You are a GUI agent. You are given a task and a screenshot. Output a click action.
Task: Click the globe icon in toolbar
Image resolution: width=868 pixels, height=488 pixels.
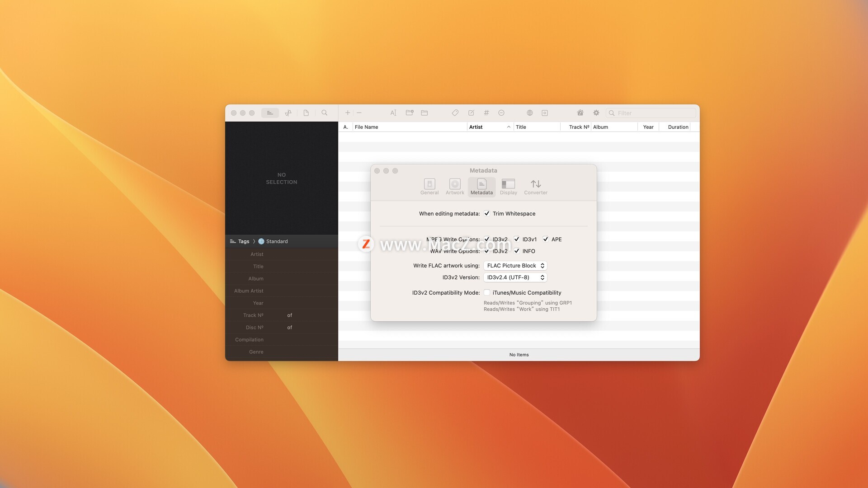pos(530,113)
